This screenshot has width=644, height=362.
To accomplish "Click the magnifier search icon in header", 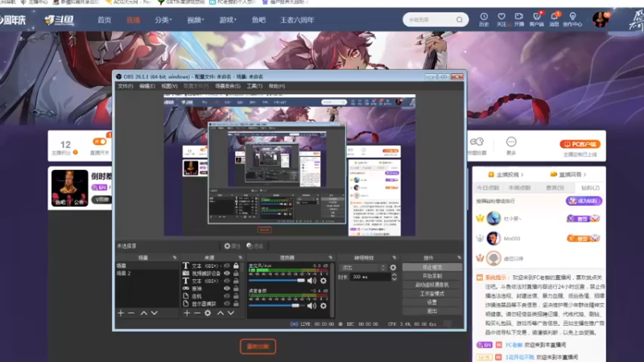I will click(459, 19).
